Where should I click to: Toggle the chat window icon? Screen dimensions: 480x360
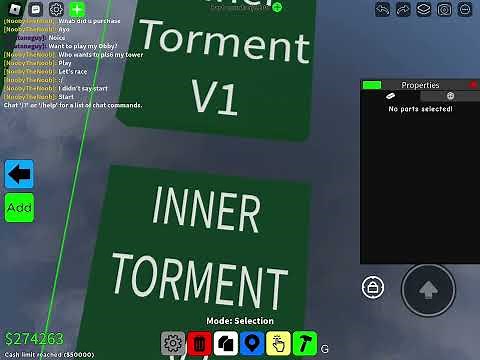point(35,9)
